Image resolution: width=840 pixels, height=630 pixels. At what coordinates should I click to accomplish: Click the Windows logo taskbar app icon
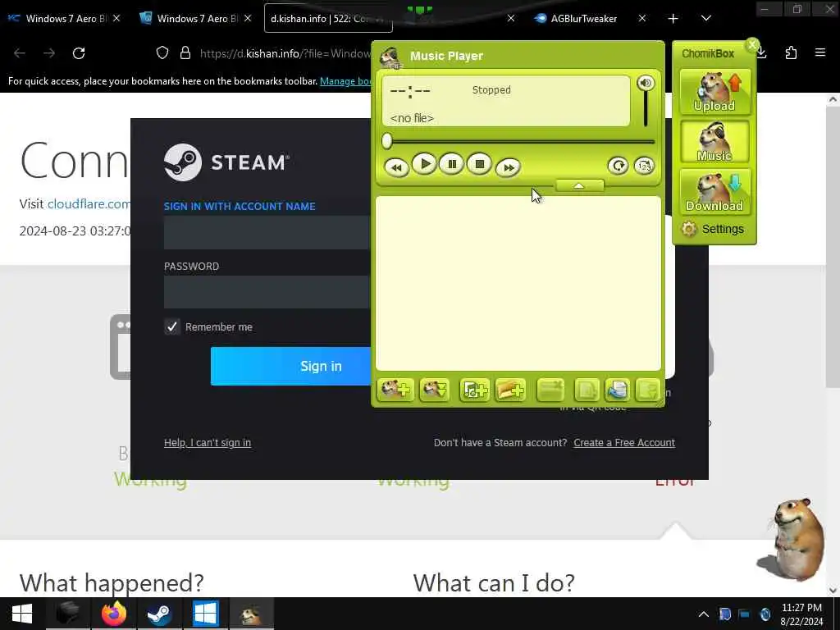click(x=205, y=614)
